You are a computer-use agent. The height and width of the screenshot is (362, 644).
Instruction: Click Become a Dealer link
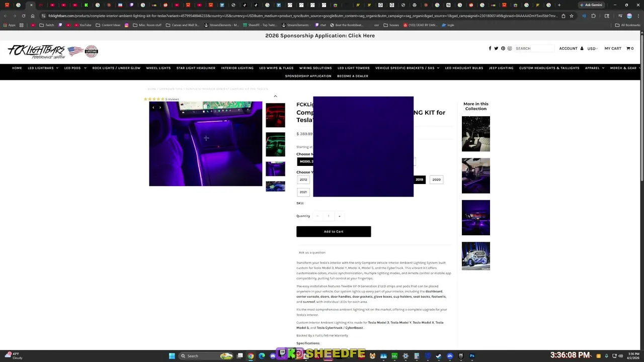point(353,76)
